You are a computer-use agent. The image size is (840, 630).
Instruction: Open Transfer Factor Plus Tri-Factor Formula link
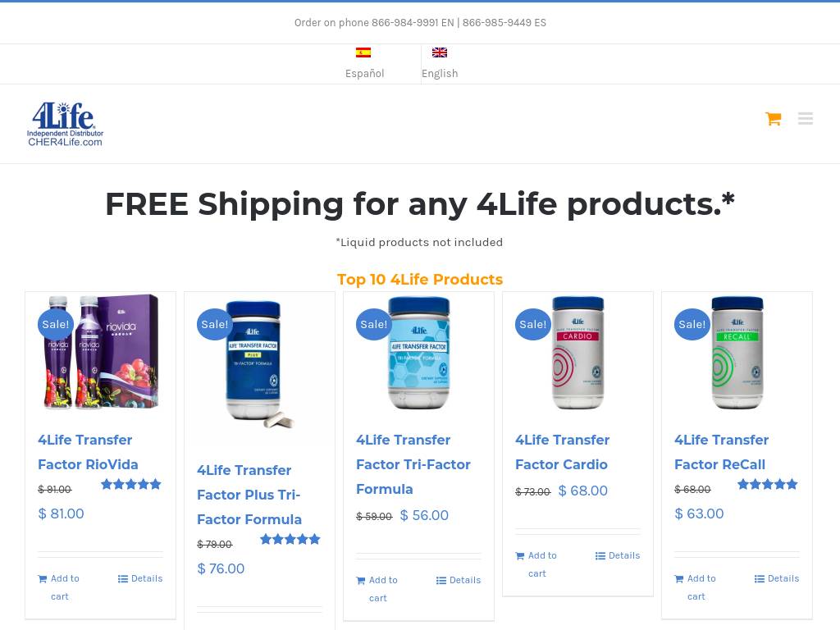click(x=249, y=495)
